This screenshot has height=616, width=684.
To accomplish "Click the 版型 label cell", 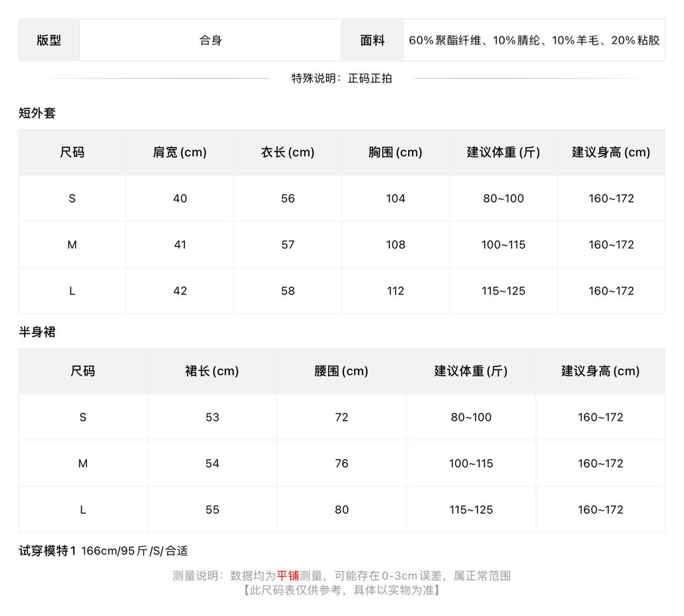I will click(x=49, y=40).
